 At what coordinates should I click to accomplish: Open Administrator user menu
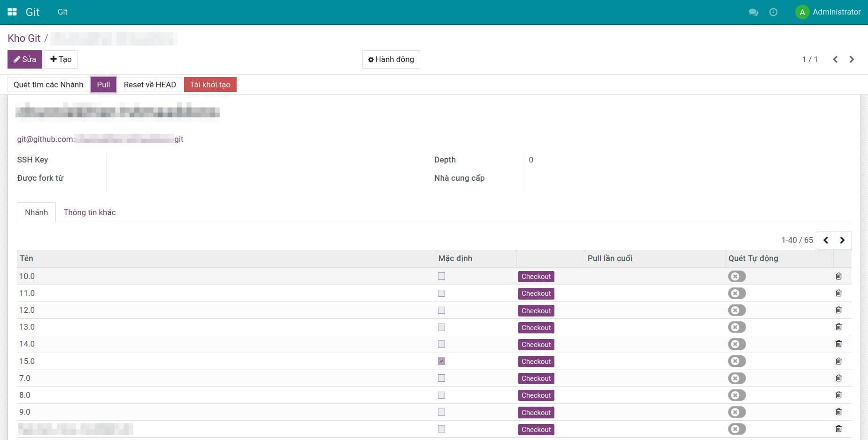[x=829, y=12]
